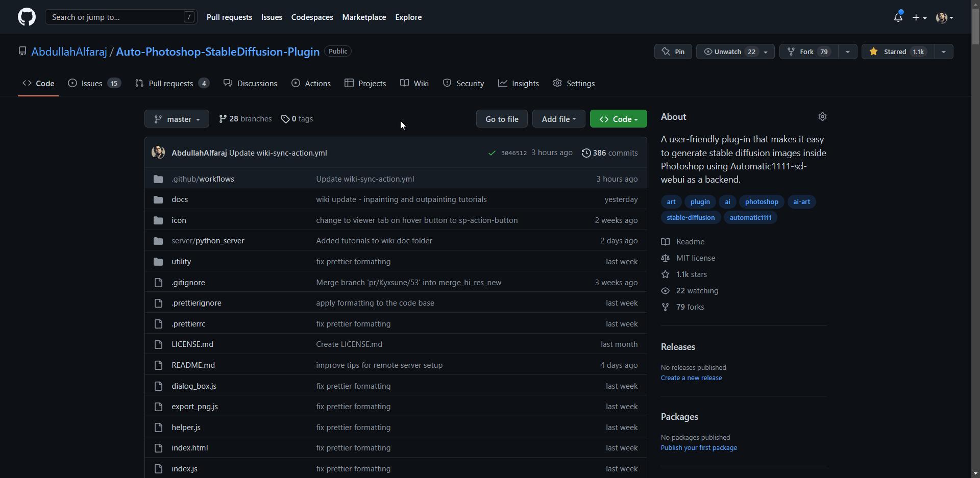Open the 386 commits history icon
980x478 pixels.
click(x=586, y=153)
